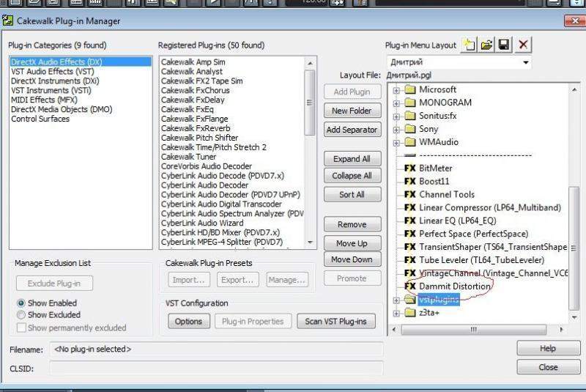Click FX icon next to BitMeter
Screen dimensions: 586x392
tap(410, 169)
